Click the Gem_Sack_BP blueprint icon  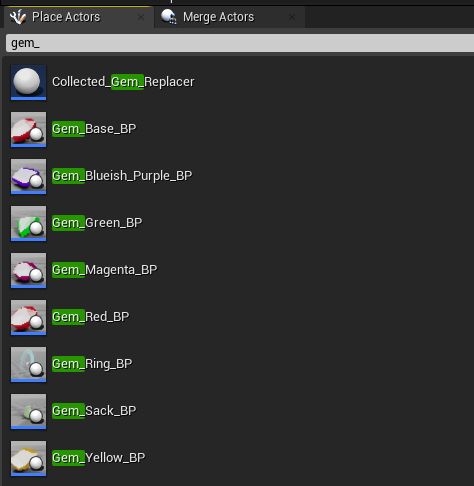click(x=28, y=411)
